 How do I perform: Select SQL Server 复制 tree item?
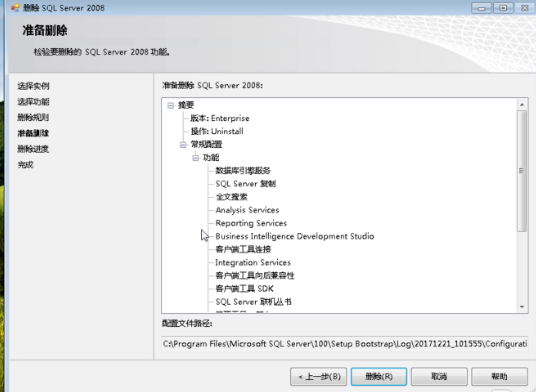point(245,184)
